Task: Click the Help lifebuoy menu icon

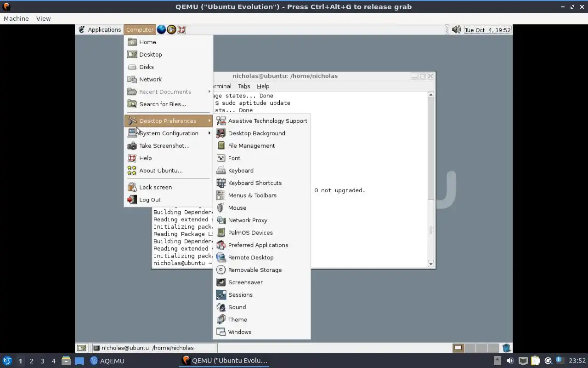Action: tap(132, 158)
